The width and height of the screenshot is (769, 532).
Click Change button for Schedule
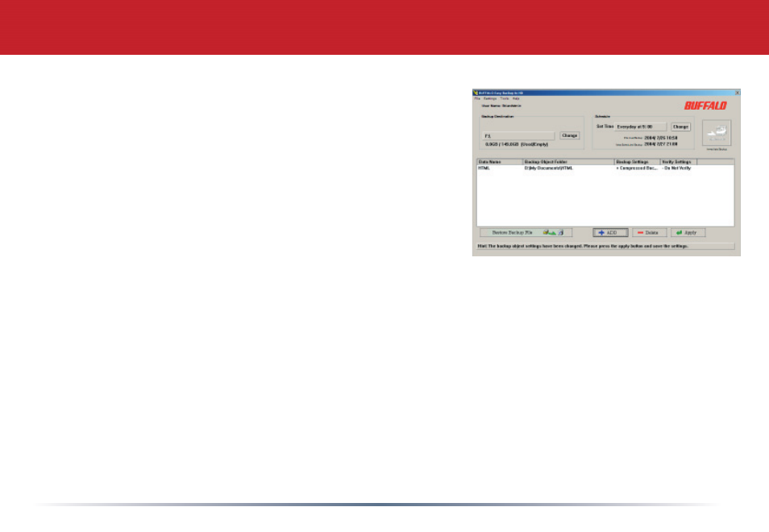(x=680, y=127)
